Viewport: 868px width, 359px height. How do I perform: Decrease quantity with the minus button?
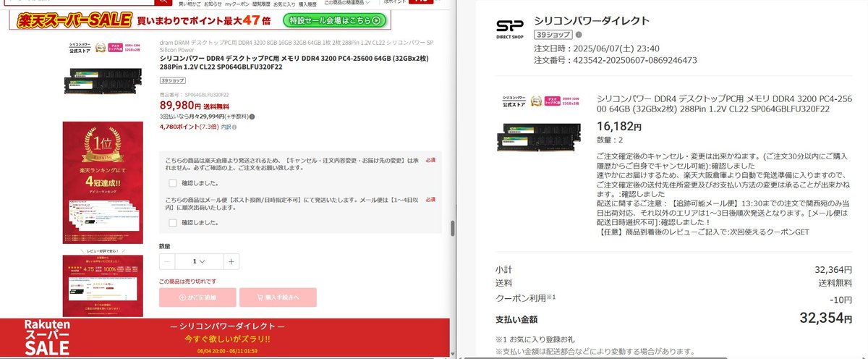167,261
